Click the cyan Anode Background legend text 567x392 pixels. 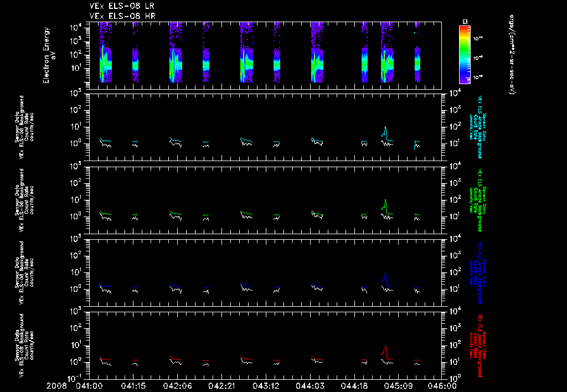click(x=480, y=127)
